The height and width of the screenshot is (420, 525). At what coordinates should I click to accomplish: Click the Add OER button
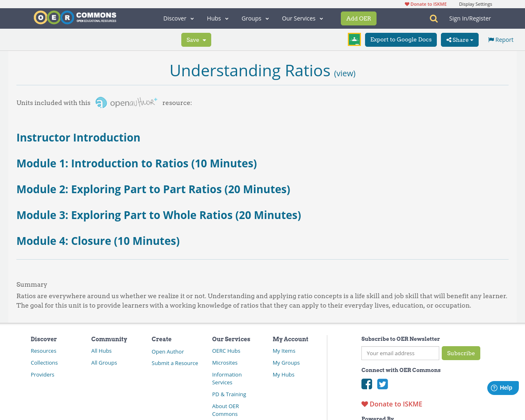tap(358, 18)
